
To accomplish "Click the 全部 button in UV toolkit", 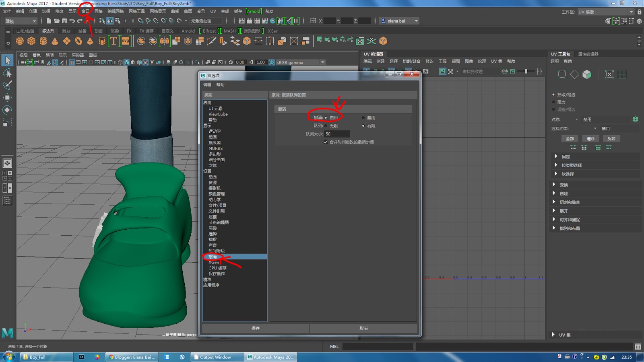I will click(x=570, y=139).
